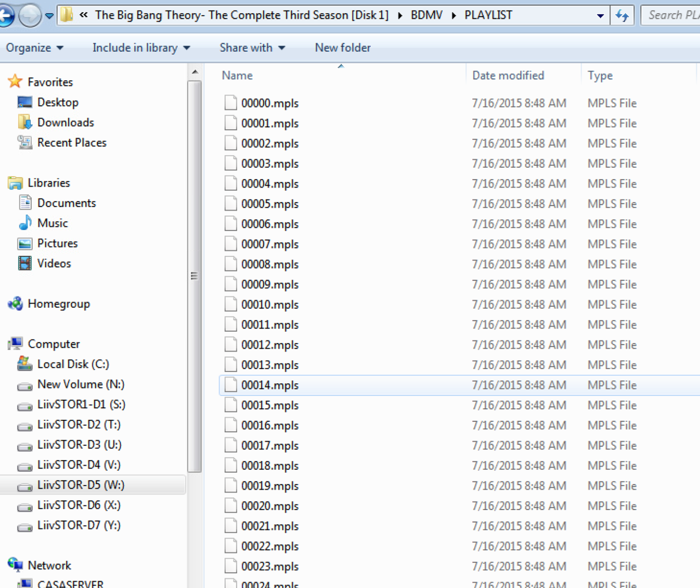Click the Homegroup icon
The height and width of the screenshot is (588, 700).
pos(15,303)
